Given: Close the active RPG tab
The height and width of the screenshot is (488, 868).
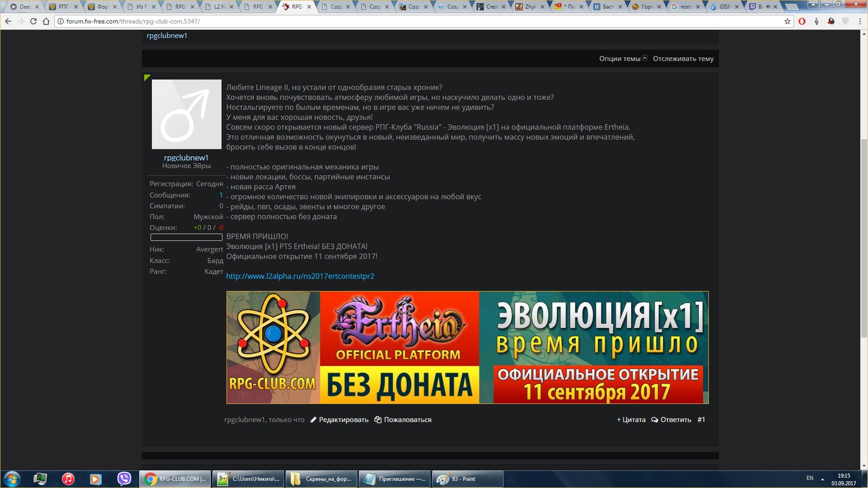Looking at the screenshot, I should click(309, 7).
